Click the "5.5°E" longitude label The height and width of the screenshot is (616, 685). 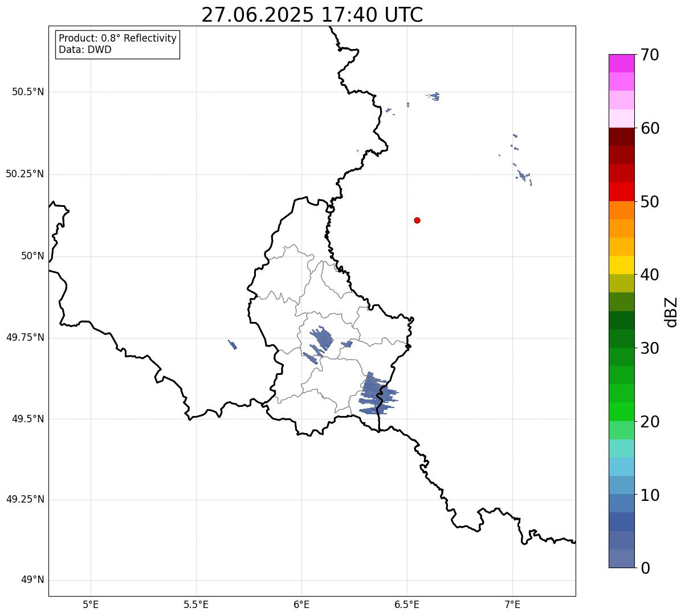[196, 605]
